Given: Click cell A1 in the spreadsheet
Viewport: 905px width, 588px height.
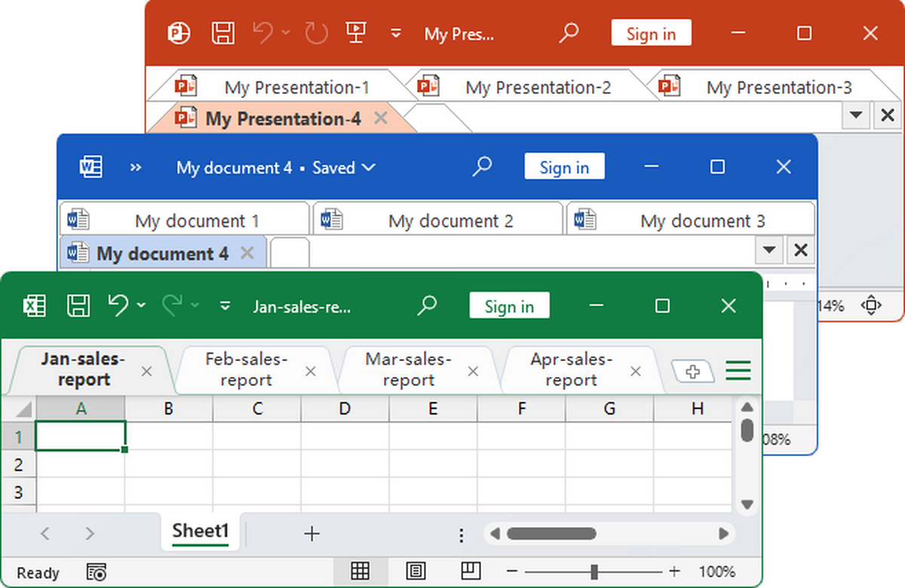Looking at the screenshot, I should (81, 436).
